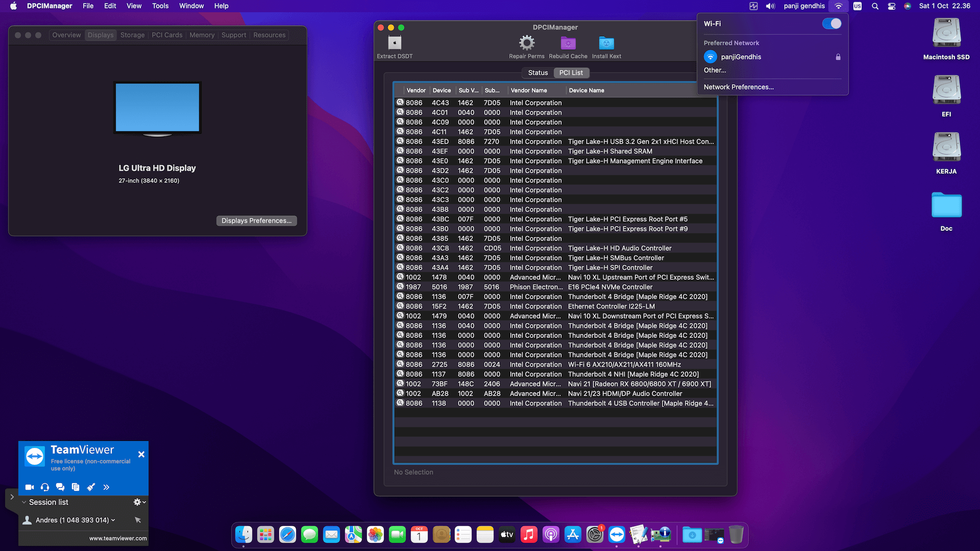The width and height of the screenshot is (980, 551).
Task: Open the KERJA desktop drive
Action: [x=946, y=147]
